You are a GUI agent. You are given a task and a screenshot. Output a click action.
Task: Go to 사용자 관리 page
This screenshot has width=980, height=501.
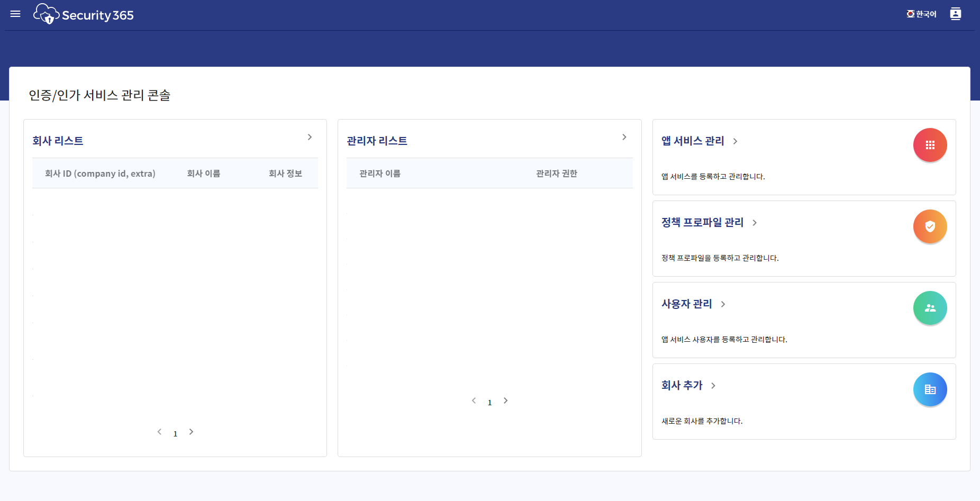[686, 304]
